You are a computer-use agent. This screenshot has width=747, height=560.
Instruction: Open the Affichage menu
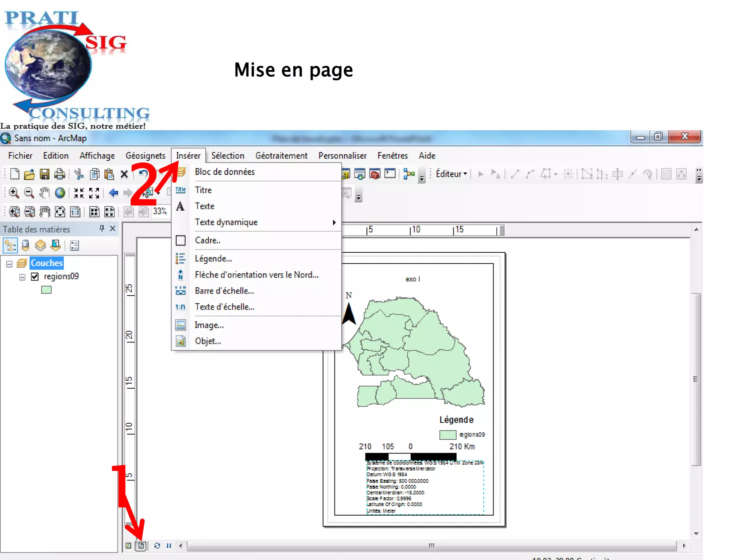[x=97, y=156]
